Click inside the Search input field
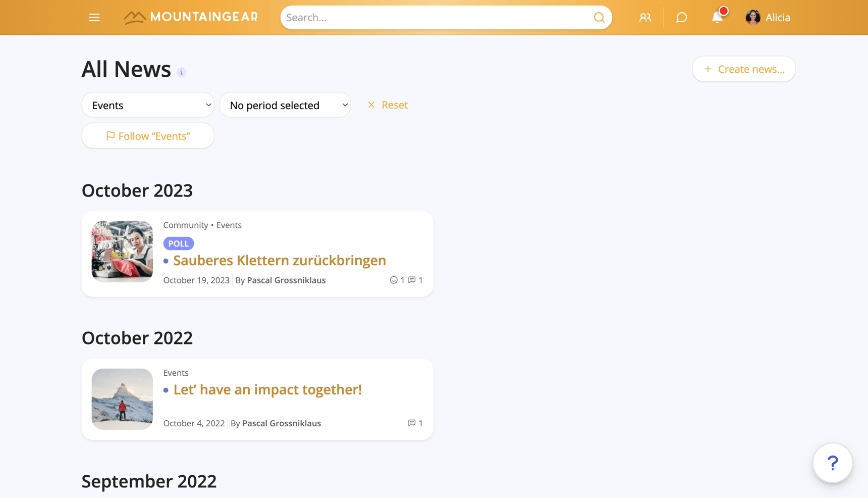This screenshot has width=868, height=498. pos(434,18)
